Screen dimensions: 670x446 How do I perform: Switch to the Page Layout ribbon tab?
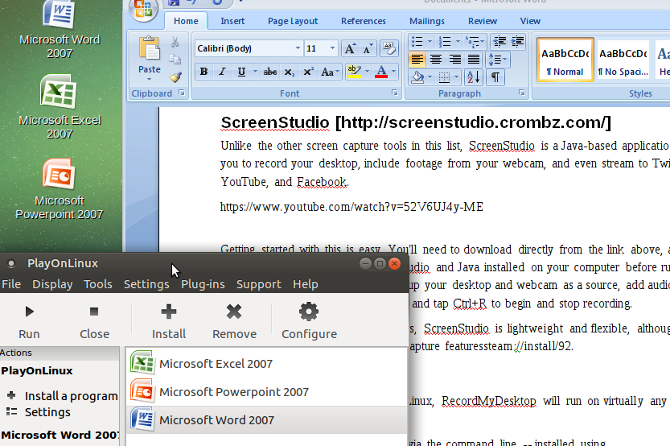point(292,21)
